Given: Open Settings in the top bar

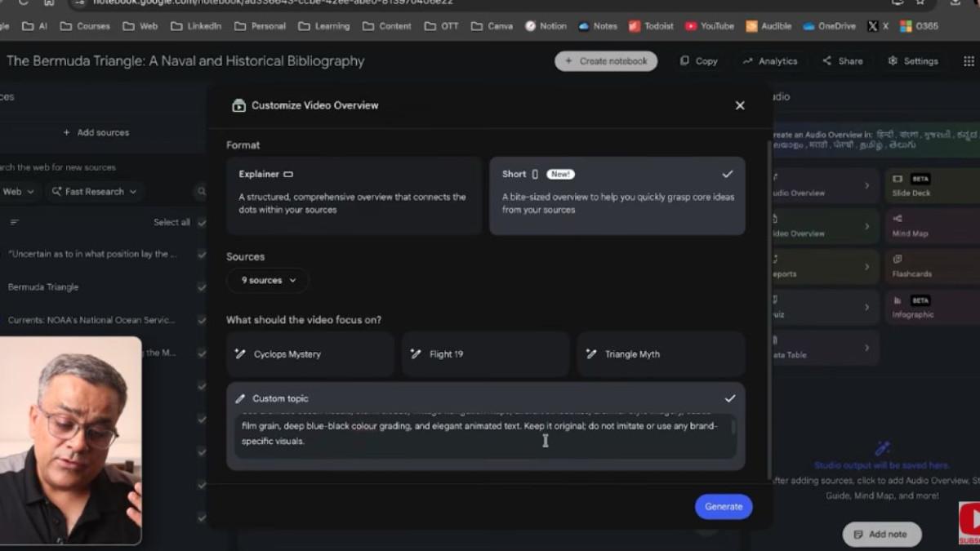Looking at the screenshot, I should click(x=913, y=61).
